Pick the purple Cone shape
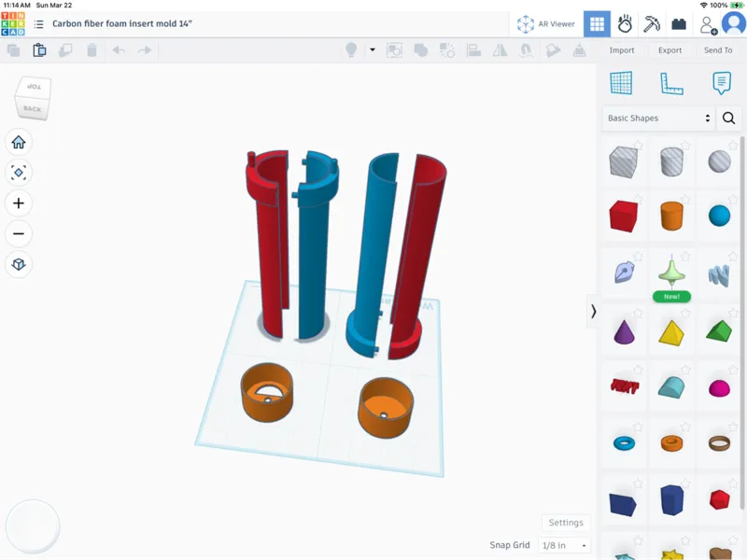747x560 pixels. pos(624,331)
